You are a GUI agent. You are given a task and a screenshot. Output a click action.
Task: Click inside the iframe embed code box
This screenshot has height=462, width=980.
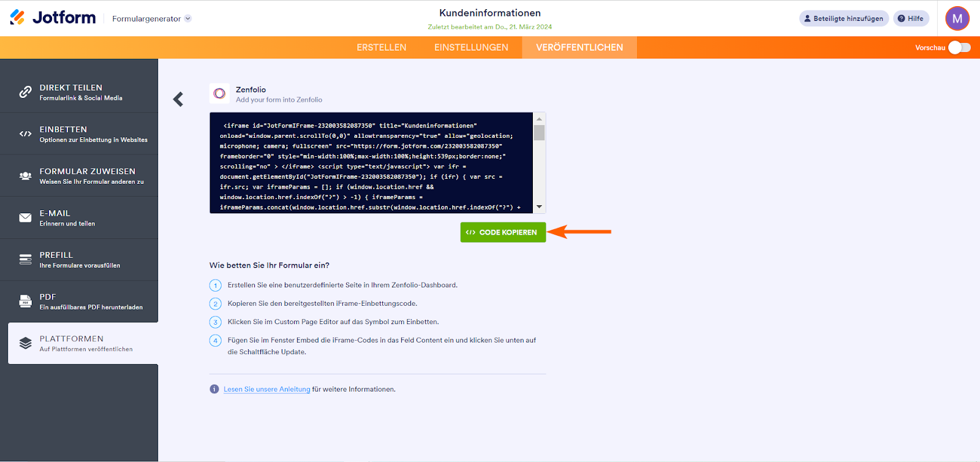tap(371, 163)
